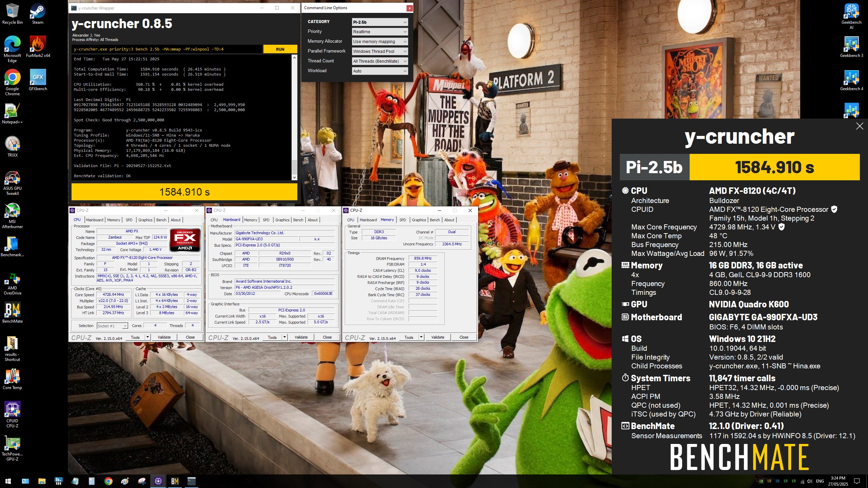Open the Memory Allocator dropdown

click(x=380, y=42)
